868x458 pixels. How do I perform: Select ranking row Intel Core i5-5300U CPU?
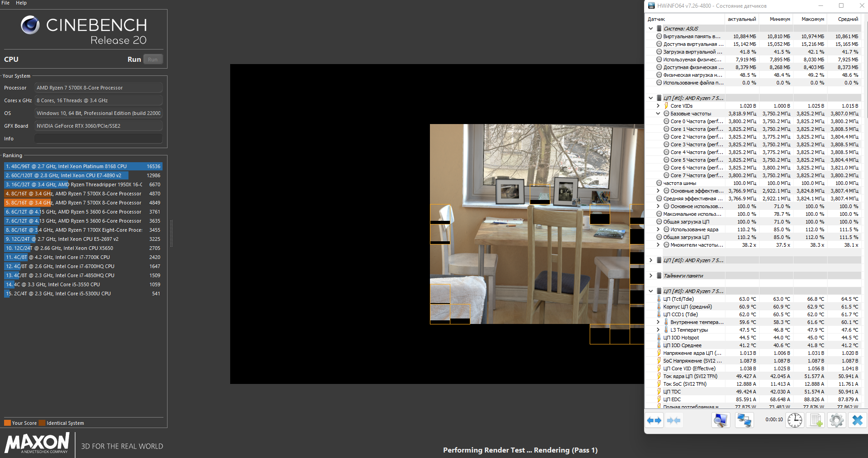[x=83, y=294]
